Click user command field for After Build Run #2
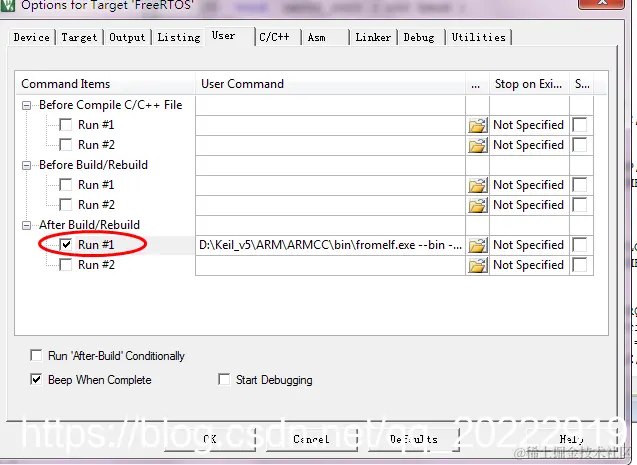The width and height of the screenshot is (637, 465). (x=330, y=265)
